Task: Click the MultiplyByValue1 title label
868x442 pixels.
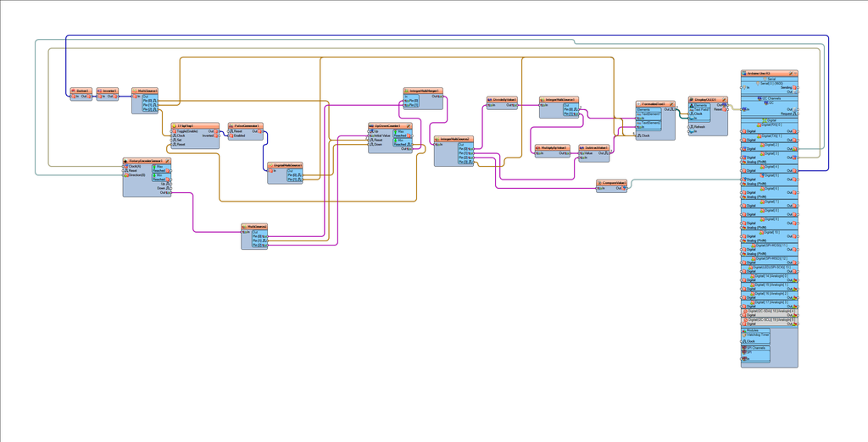Action: (x=554, y=148)
